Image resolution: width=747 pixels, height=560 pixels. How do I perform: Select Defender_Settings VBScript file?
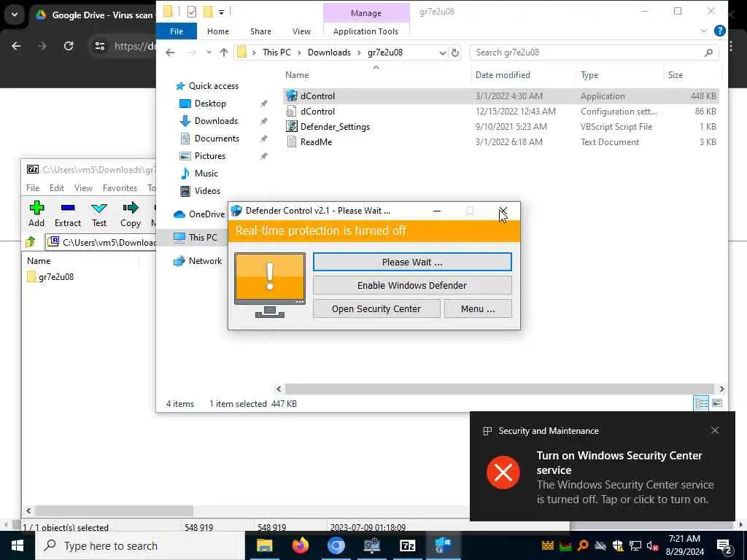[x=500, y=127]
